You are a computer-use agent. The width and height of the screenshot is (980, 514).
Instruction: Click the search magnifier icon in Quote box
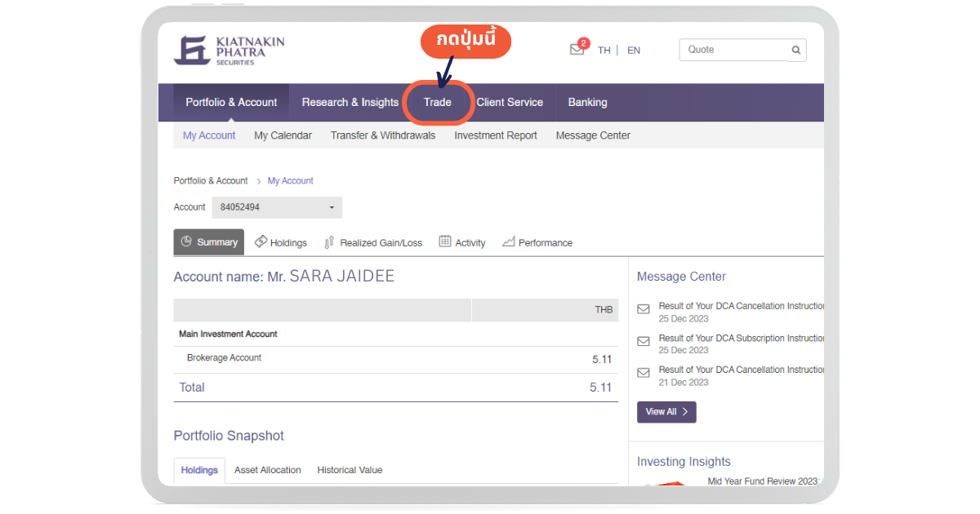(x=795, y=50)
